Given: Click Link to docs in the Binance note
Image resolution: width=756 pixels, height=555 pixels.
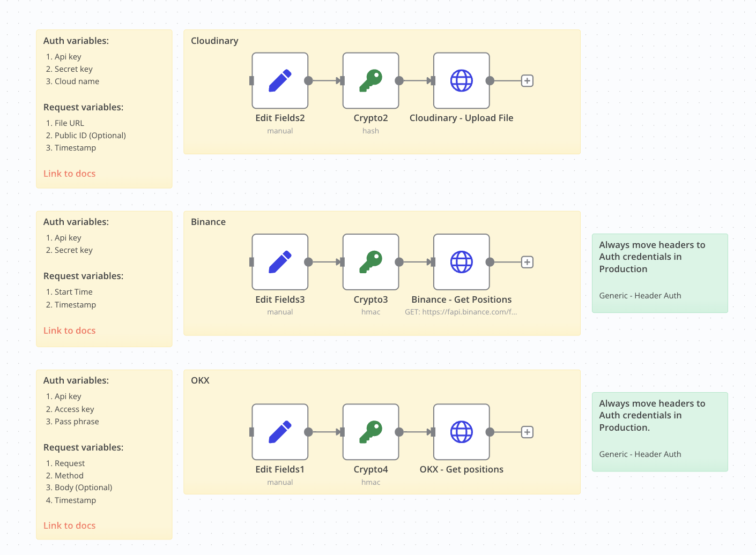Looking at the screenshot, I should coord(69,330).
